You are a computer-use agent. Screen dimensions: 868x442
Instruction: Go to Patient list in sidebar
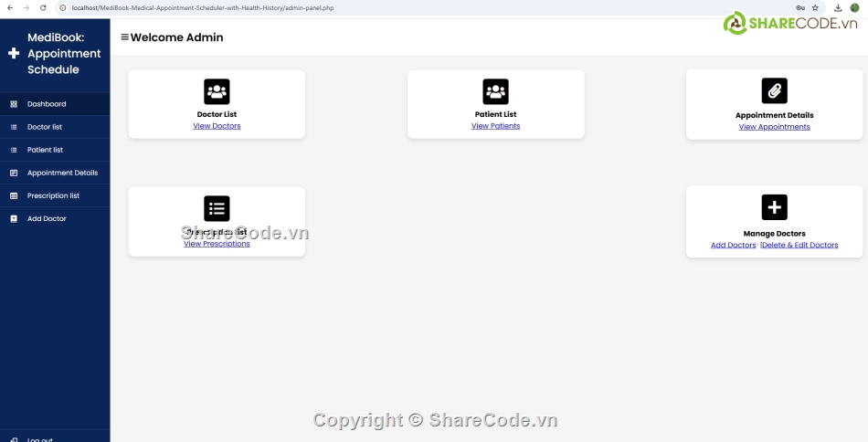[x=45, y=150]
